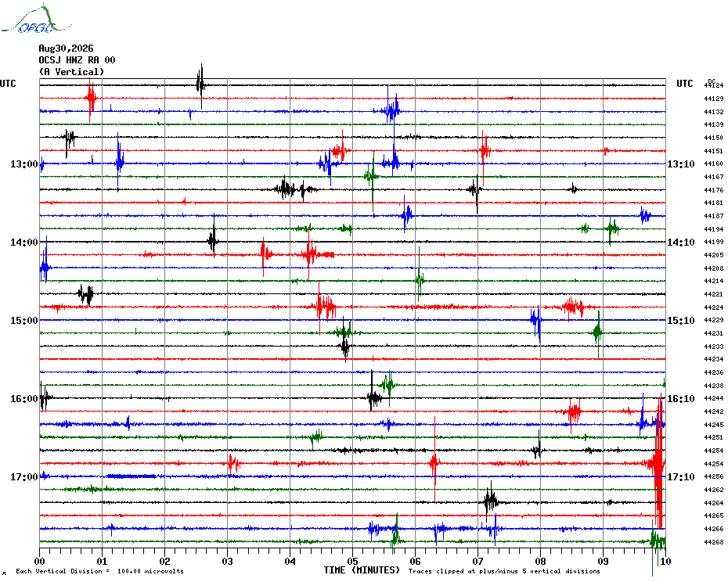Click "Each Vertical Division = 100.00 microvolts" note

coord(100,571)
